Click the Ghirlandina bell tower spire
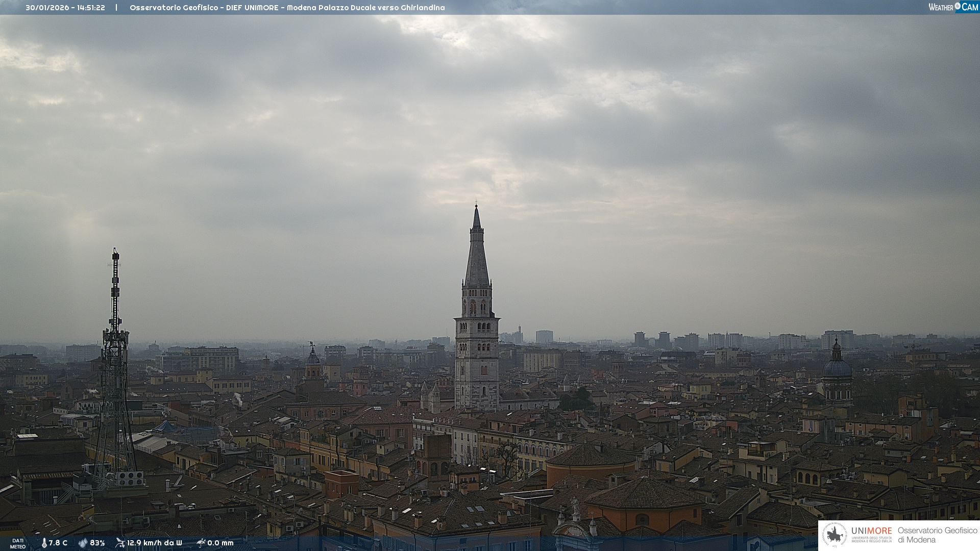Screen dimensions: 980x551 tap(477, 255)
